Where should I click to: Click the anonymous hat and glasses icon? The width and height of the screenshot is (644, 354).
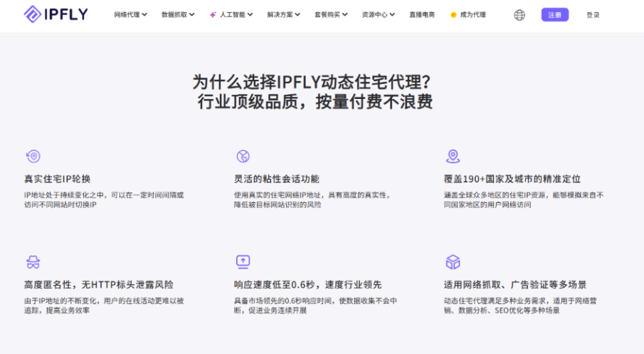coord(33,262)
